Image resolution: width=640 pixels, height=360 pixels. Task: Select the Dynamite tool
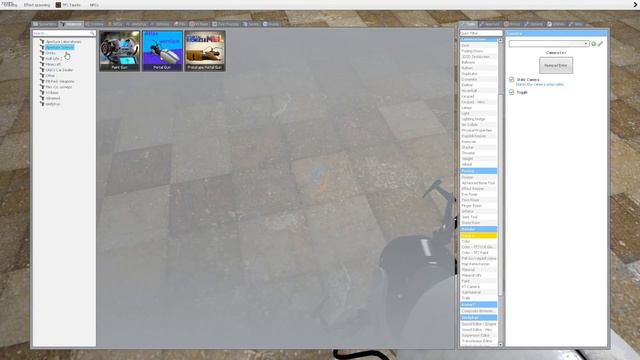478,80
